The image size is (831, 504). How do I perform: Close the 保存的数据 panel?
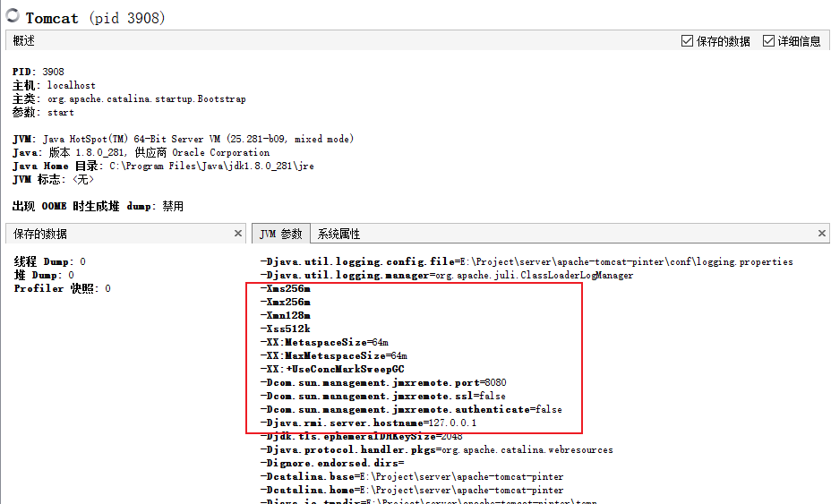tap(238, 233)
